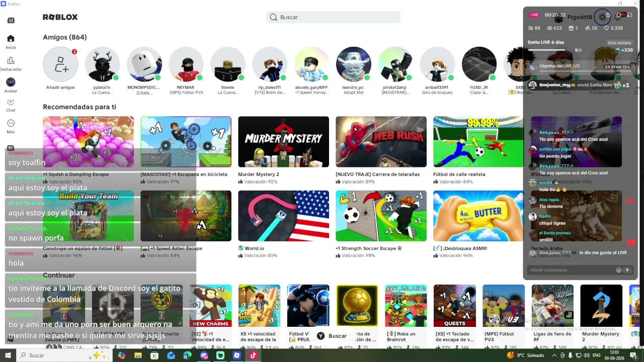Open friend MONOMPSDIC avatar
This screenshot has height=362, width=644.
tap(144, 64)
